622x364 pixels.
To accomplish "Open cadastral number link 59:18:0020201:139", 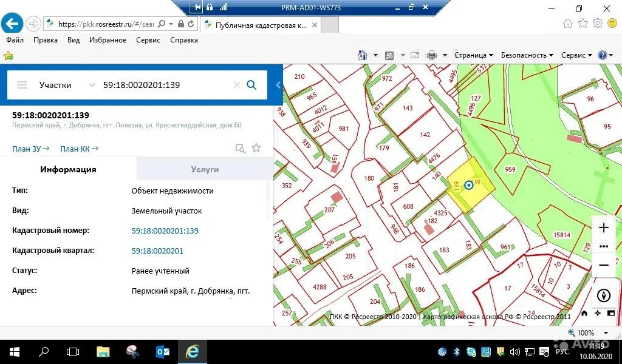I will click(165, 231).
